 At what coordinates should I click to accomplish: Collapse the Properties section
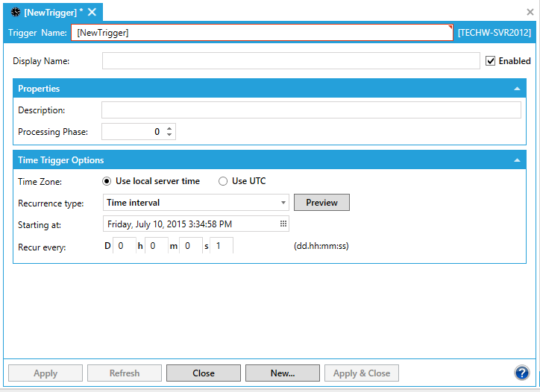click(x=517, y=89)
